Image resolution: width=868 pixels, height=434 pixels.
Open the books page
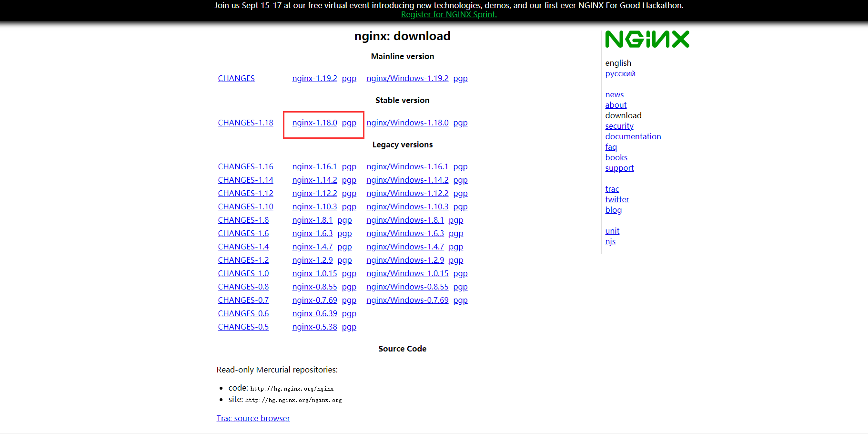[616, 157]
